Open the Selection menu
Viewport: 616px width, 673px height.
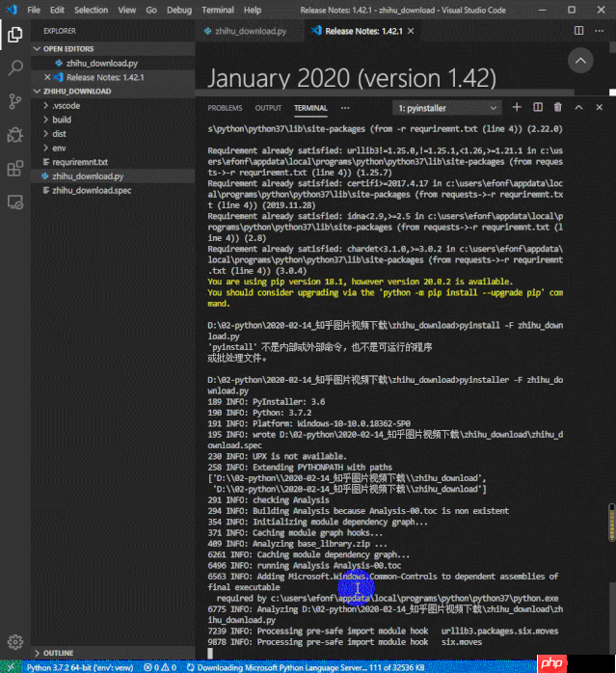click(91, 10)
